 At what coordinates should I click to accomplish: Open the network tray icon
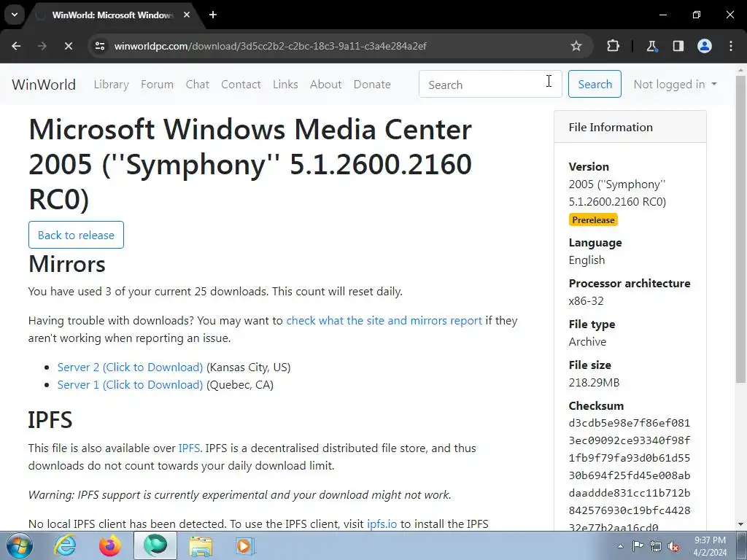(x=656, y=546)
